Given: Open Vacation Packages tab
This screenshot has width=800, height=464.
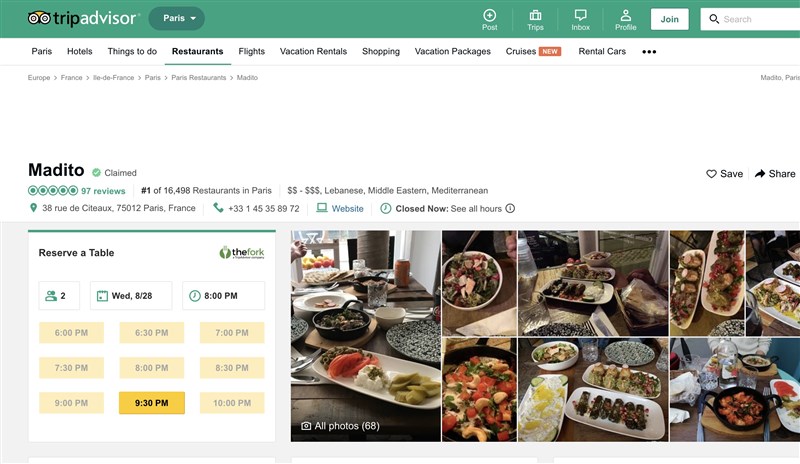Looking at the screenshot, I should [453, 52].
